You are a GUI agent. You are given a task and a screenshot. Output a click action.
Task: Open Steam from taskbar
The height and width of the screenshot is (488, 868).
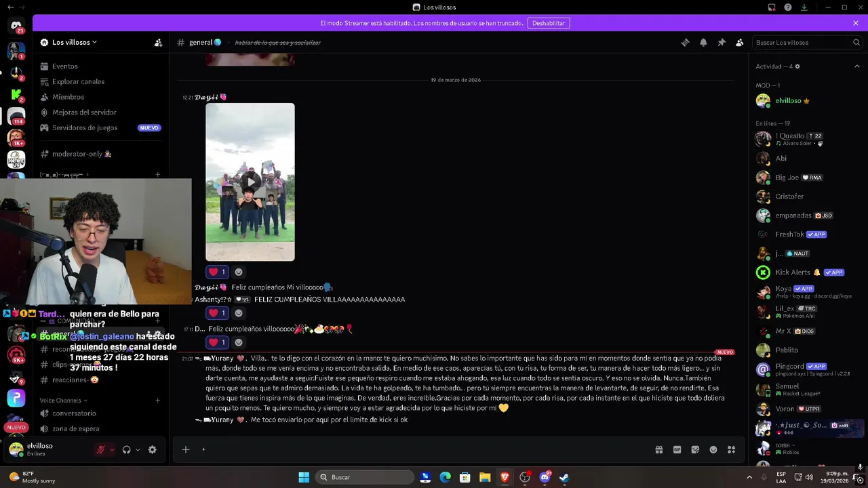pyautogui.click(x=564, y=477)
